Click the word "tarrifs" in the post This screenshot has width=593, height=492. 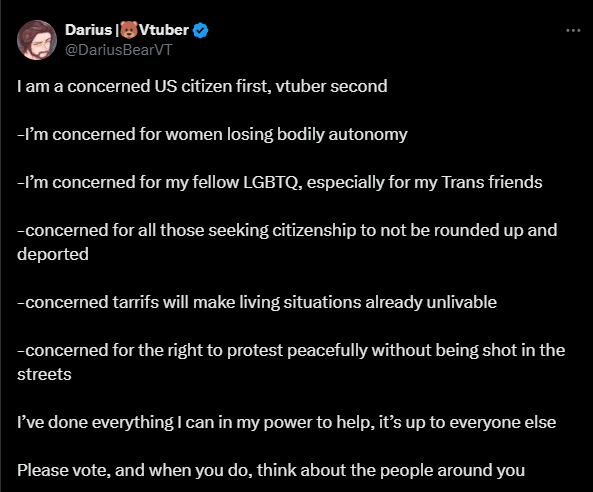click(x=135, y=303)
